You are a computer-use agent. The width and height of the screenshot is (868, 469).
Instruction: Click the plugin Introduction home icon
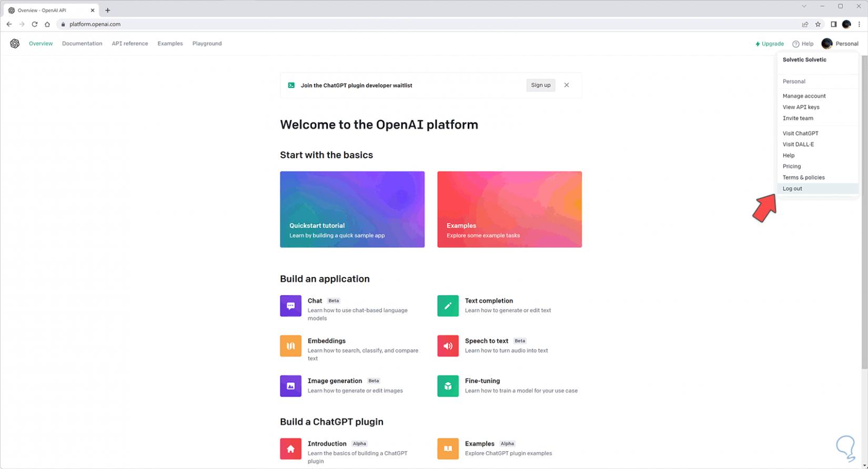point(290,449)
